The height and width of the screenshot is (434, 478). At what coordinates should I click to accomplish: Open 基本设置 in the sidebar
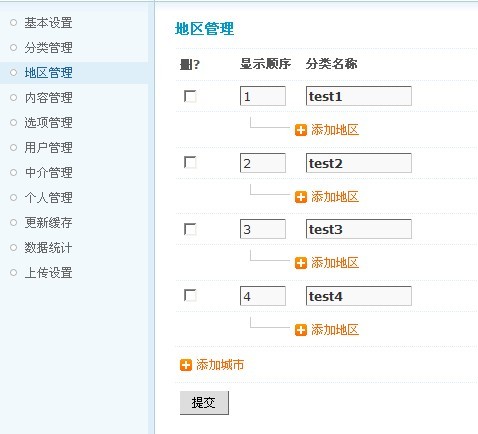point(48,23)
